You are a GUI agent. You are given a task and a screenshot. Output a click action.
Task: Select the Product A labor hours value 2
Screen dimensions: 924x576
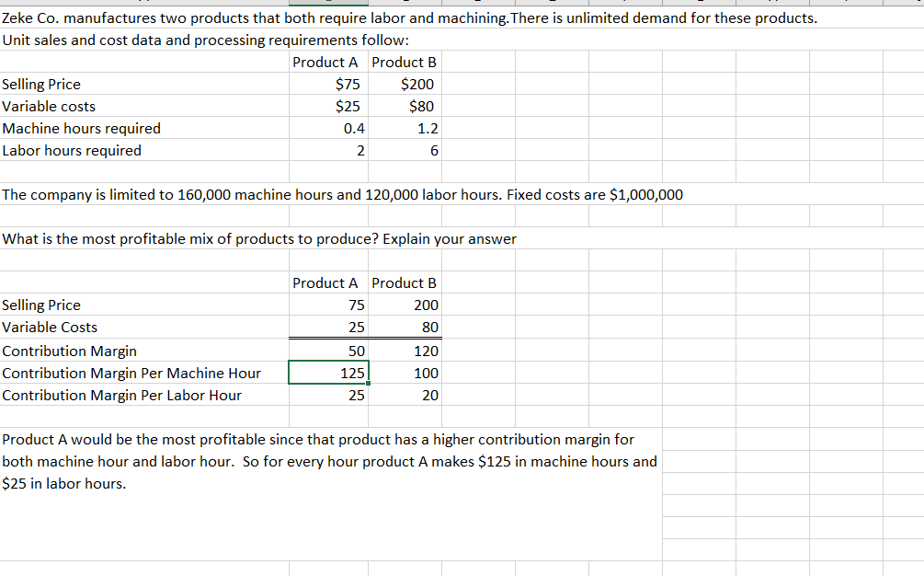tap(328, 150)
